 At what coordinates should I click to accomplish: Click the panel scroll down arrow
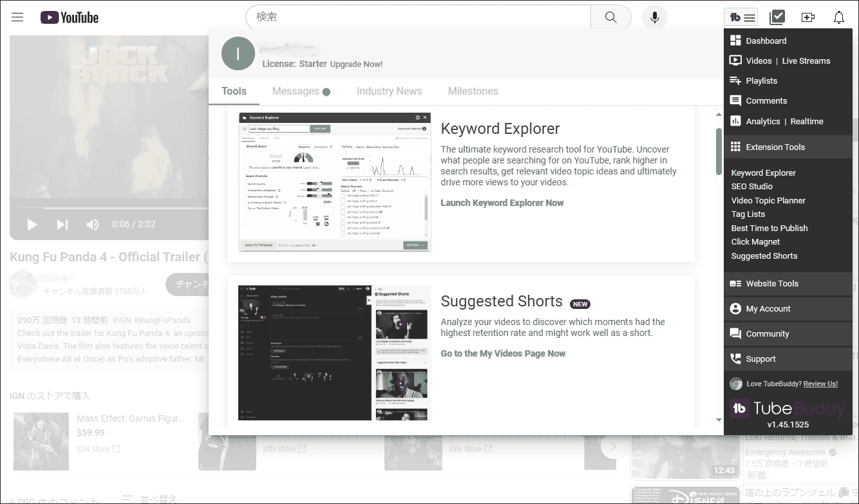(x=719, y=420)
